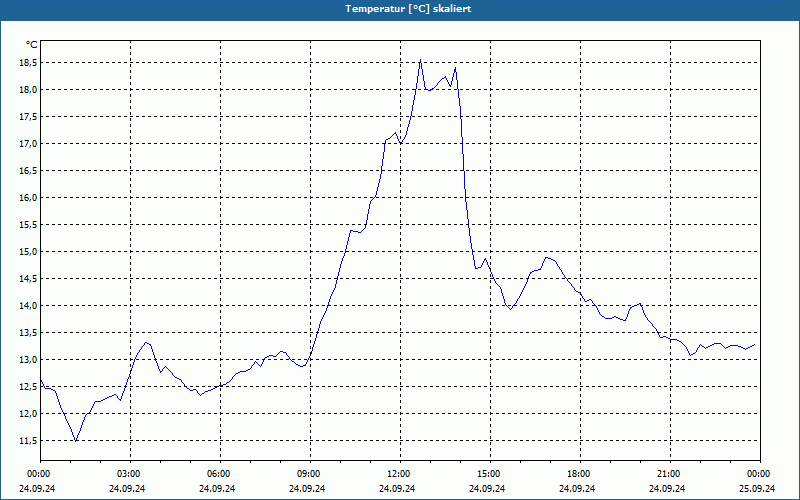Click the 15:00 time label

490,474
